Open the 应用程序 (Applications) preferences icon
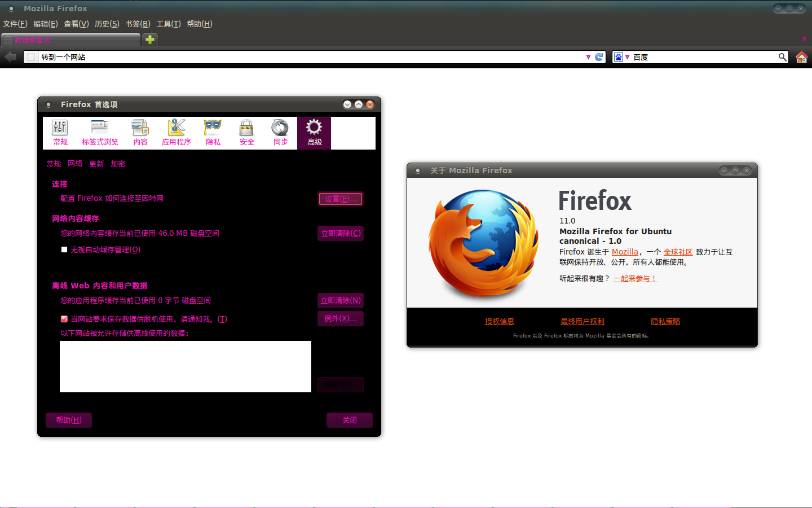Viewport: 812px width, 508px height. click(x=176, y=133)
